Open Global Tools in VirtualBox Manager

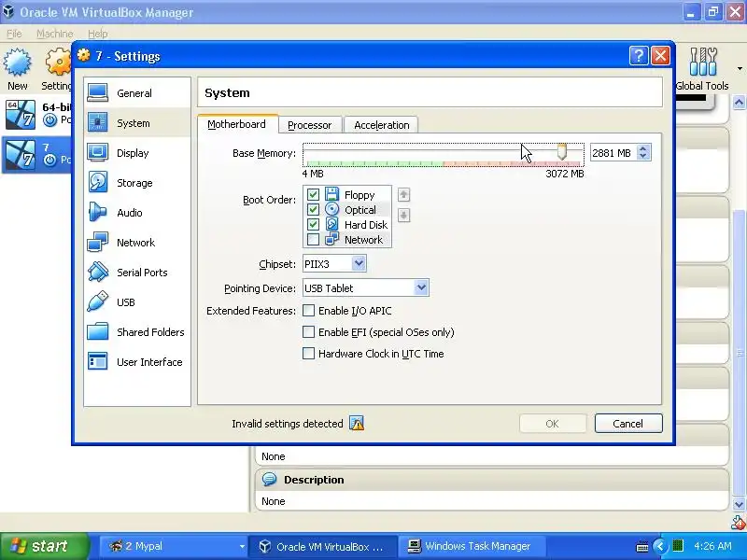click(702, 69)
